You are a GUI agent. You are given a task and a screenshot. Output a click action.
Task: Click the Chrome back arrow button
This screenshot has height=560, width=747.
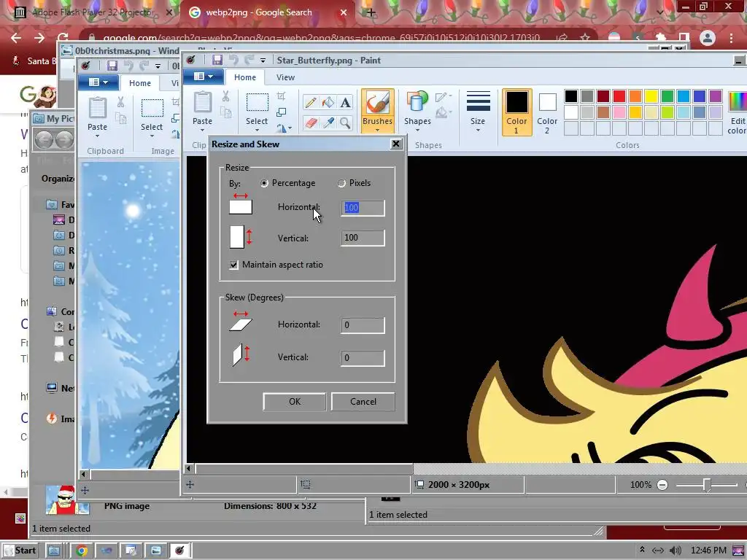pos(16,38)
